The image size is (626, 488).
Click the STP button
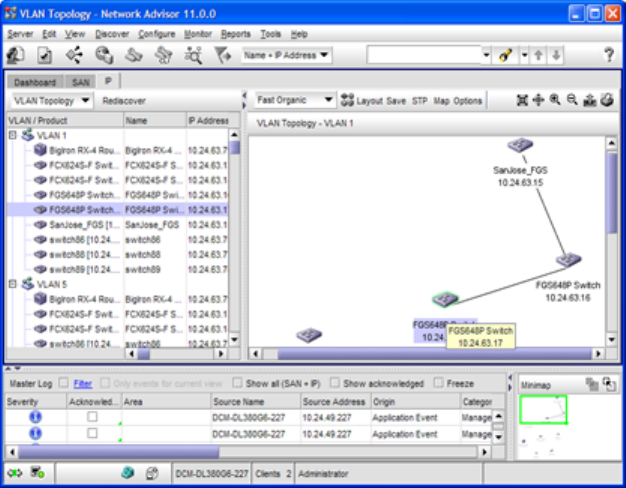tap(420, 101)
